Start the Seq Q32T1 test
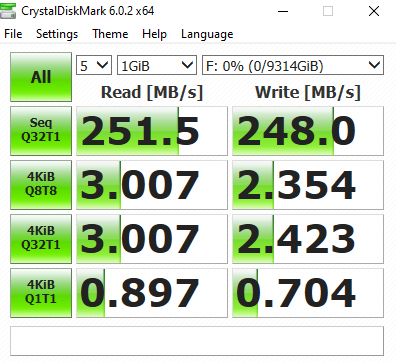The height and width of the screenshot is (362, 396). tap(41, 131)
